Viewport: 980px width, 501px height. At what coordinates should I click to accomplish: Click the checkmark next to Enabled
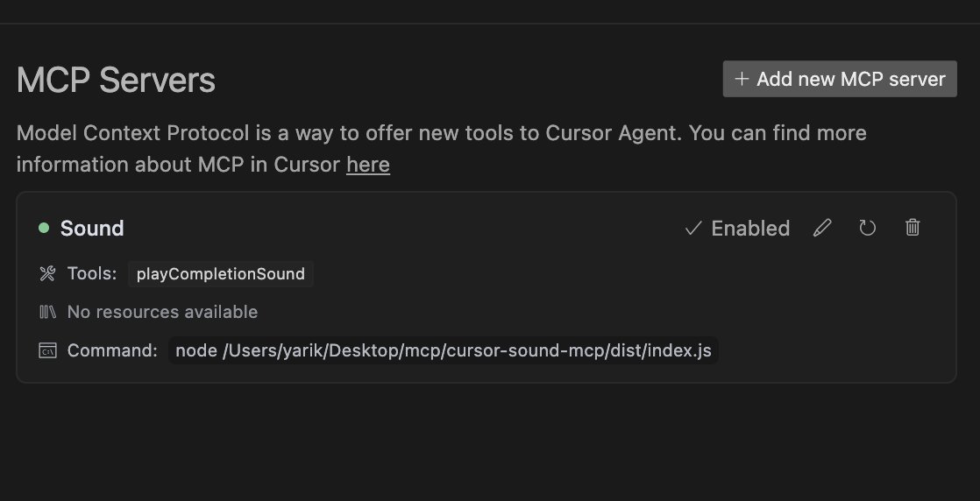point(693,228)
